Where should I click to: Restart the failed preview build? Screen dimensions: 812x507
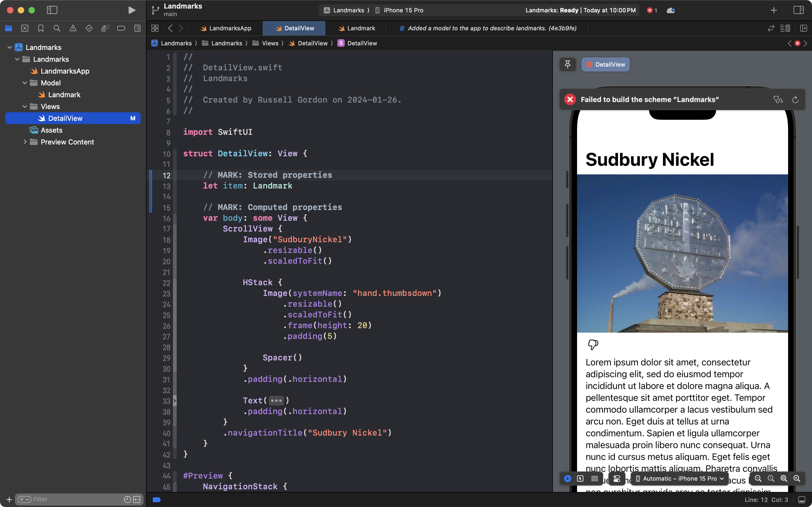(795, 99)
